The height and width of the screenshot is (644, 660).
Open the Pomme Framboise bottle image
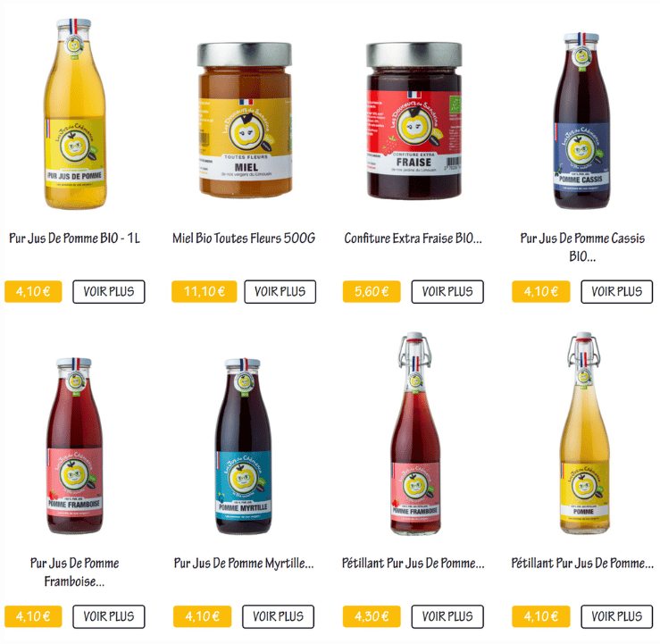point(74,446)
